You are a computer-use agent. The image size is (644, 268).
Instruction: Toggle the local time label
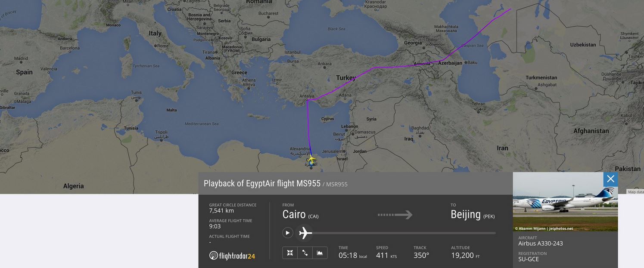pos(363,257)
